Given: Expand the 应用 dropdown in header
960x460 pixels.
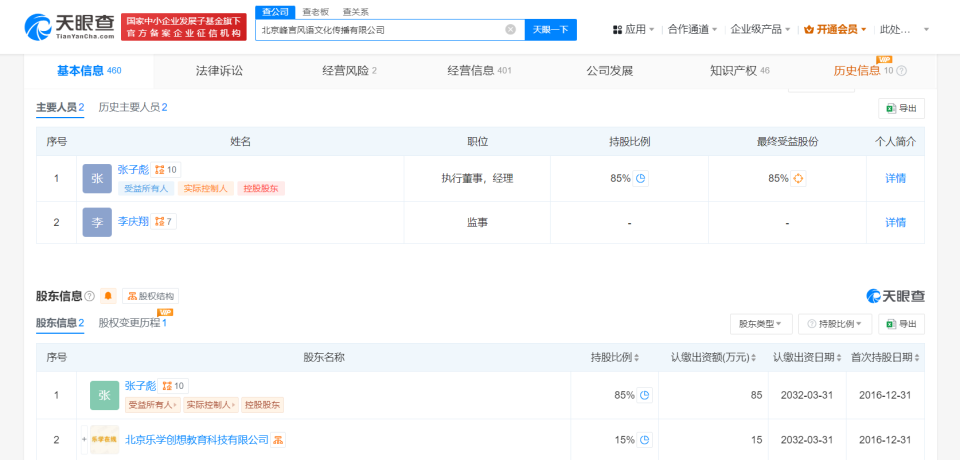Looking at the screenshot, I should coord(634,29).
